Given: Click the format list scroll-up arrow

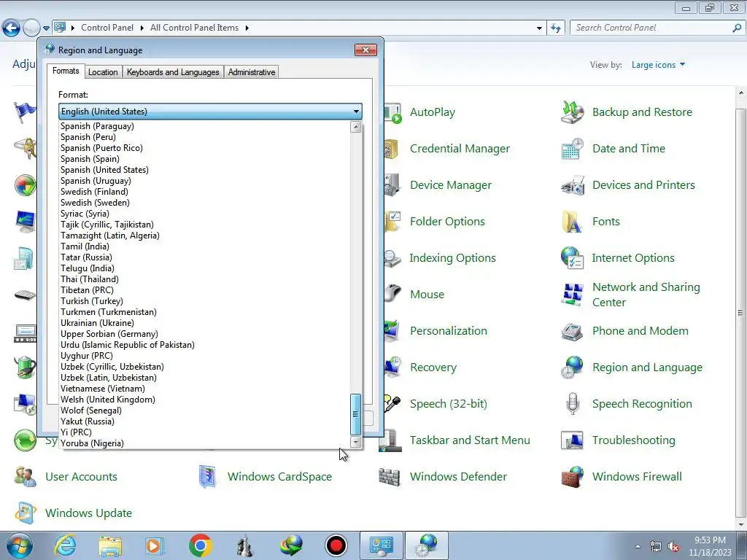Looking at the screenshot, I should pos(355,127).
